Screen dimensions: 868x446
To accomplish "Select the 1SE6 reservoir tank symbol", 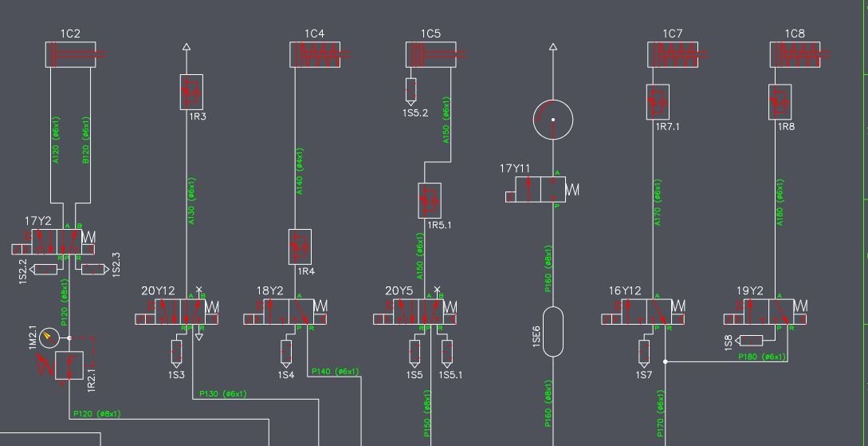I will coord(553,332).
